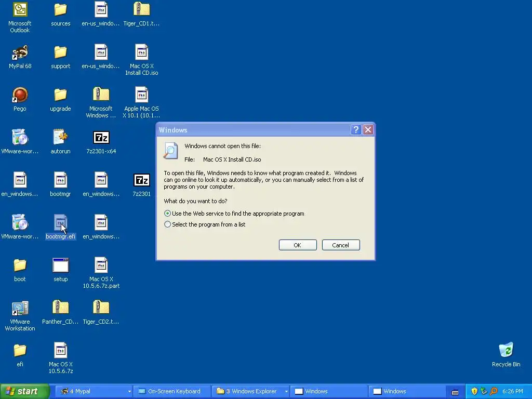This screenshot has height=399, width=532.
Task: Click the file name 'Mac OS X Install CD.iso' in dialog
Action: pyautogui.click(x=232, y=159)
